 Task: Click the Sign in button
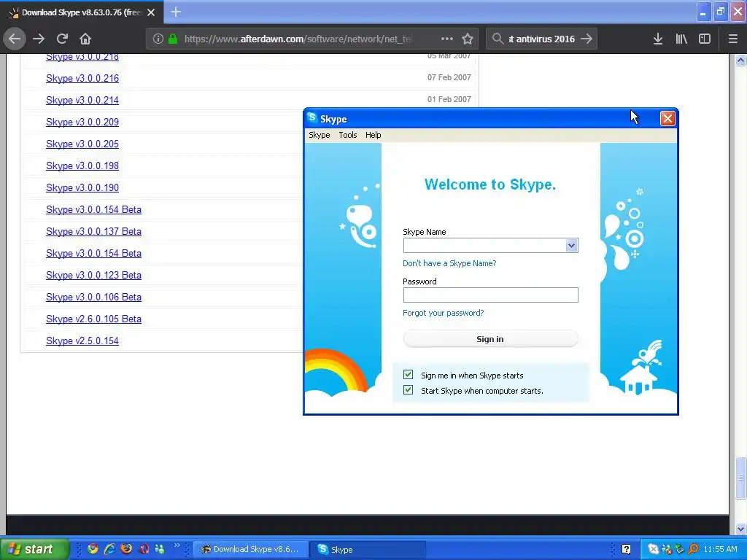coord(490,339)
